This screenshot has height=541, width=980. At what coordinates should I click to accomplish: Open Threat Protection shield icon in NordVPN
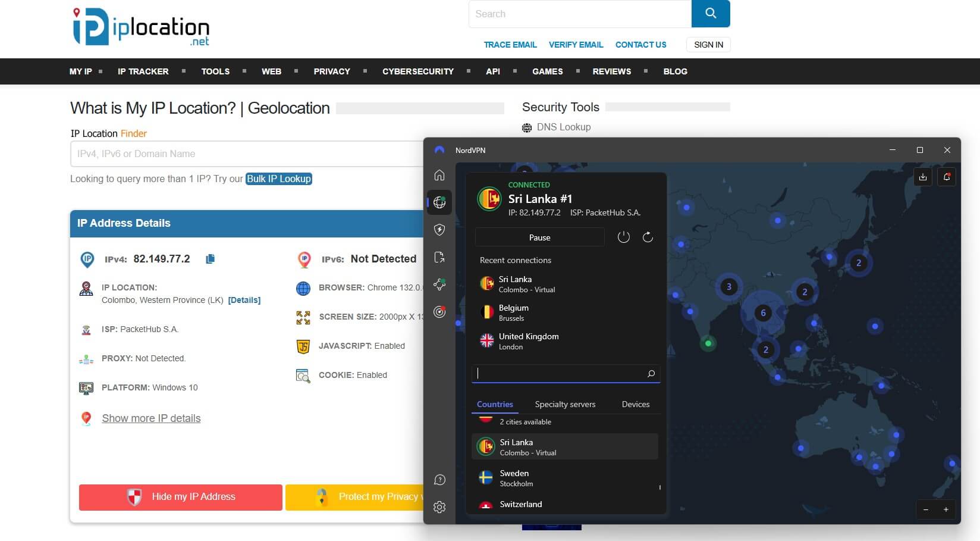pos(439,230)
